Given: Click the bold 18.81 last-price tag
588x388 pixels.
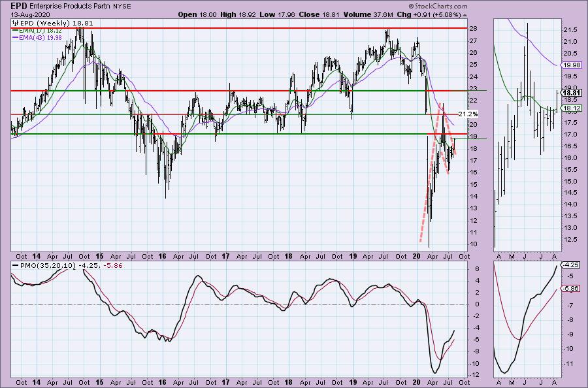Looking at the screenshot, I should (x=572, y=93).
